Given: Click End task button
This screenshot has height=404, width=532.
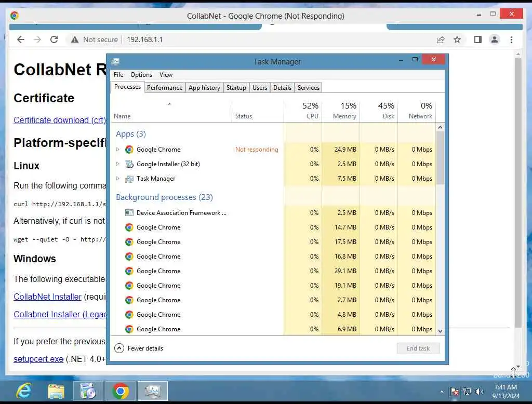Looking at the screenshot, I should click(418, 348).
